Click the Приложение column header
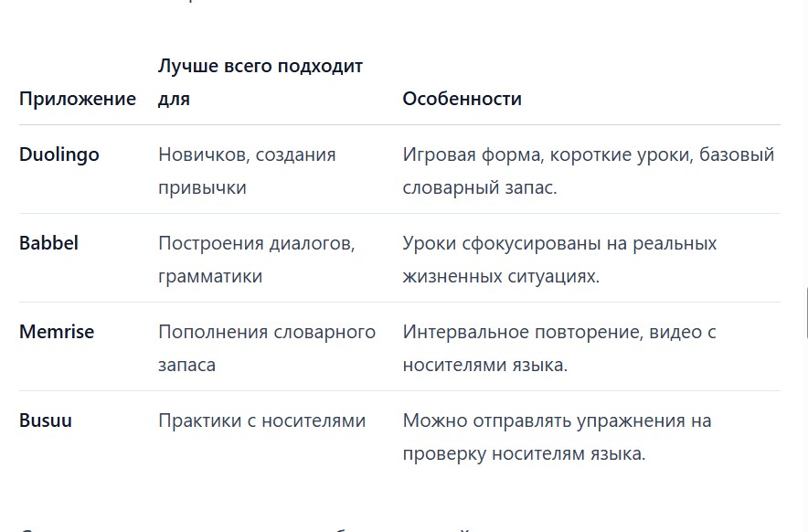The image size is (808, 532). pos(77,99)
